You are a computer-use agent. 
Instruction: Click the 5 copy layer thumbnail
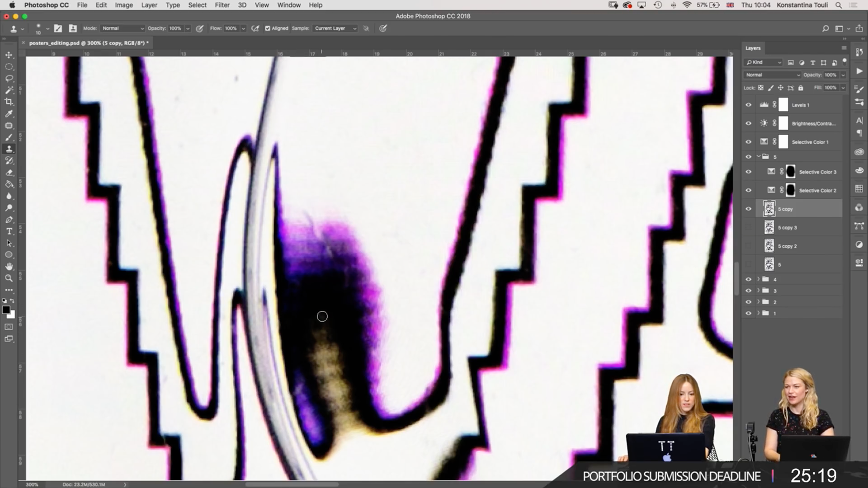(x=769, y=209)
